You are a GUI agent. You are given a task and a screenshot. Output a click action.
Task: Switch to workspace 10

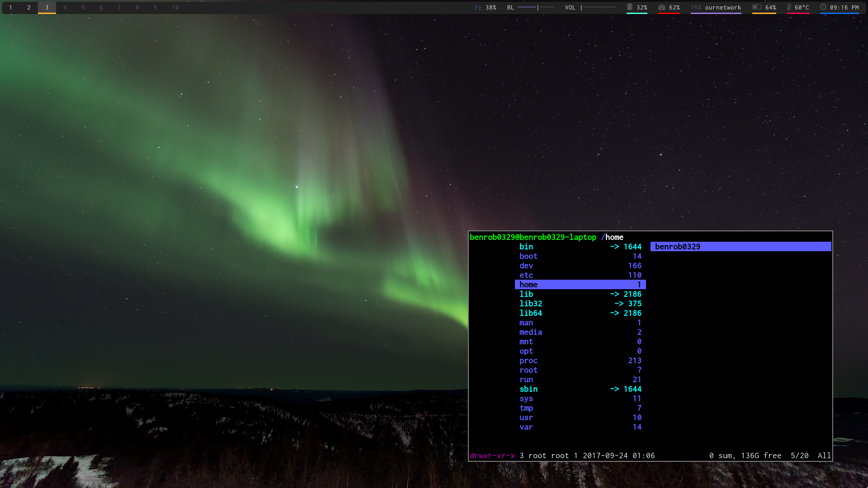coord(175,7)
